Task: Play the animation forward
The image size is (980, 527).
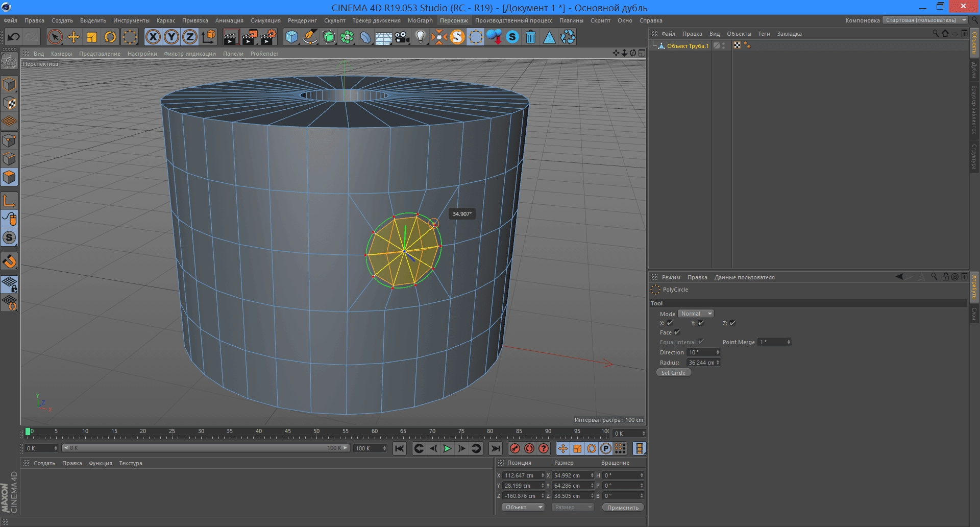Action: point(447,448)
